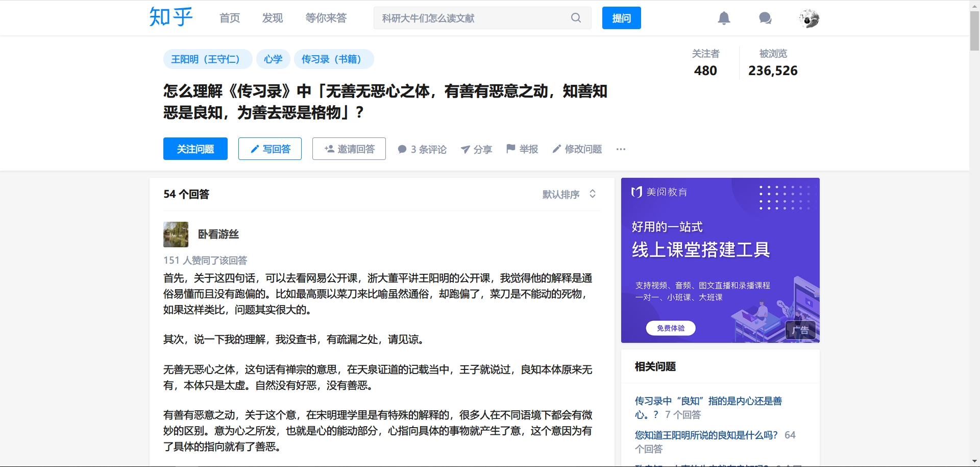
Task: Click 分享 share icon
Action: 476,149
